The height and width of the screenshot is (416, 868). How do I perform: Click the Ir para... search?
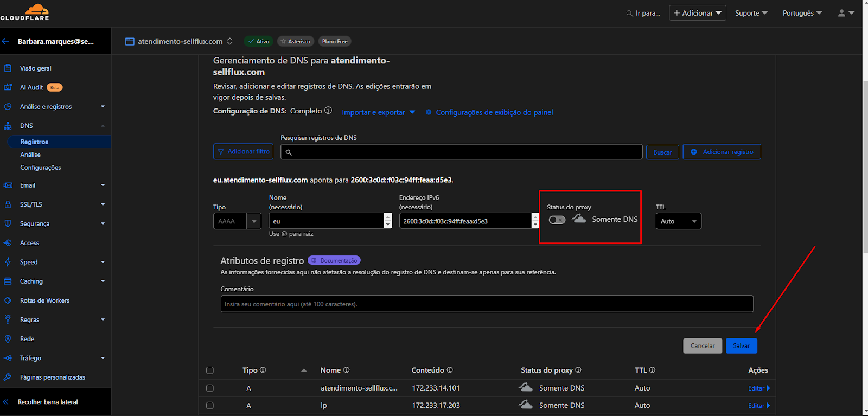point(643,13)
